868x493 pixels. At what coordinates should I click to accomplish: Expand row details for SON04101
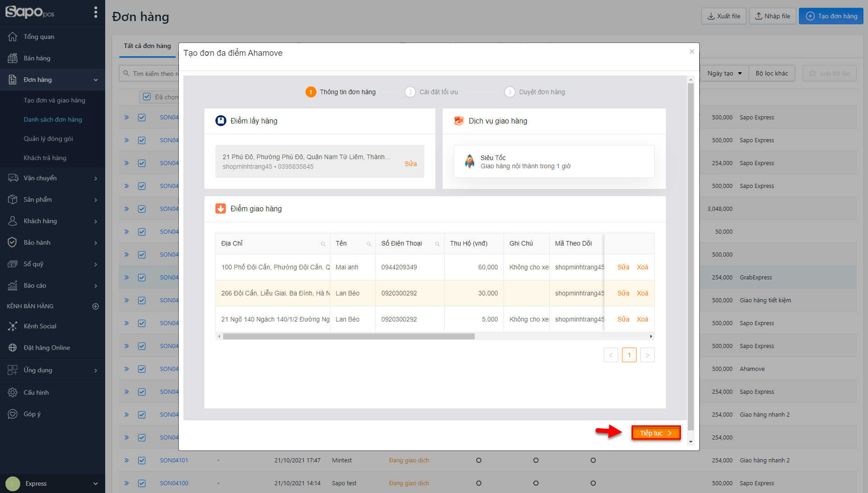click(x=127, y=460)
